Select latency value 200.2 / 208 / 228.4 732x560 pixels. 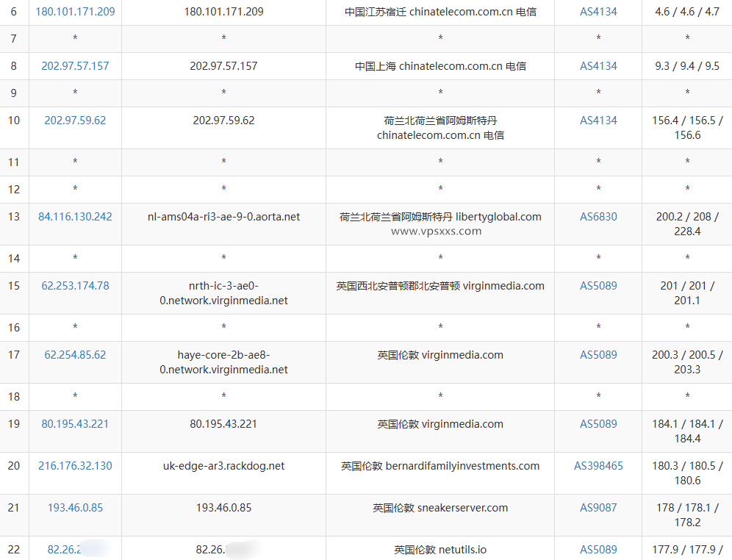pos(687,224)
